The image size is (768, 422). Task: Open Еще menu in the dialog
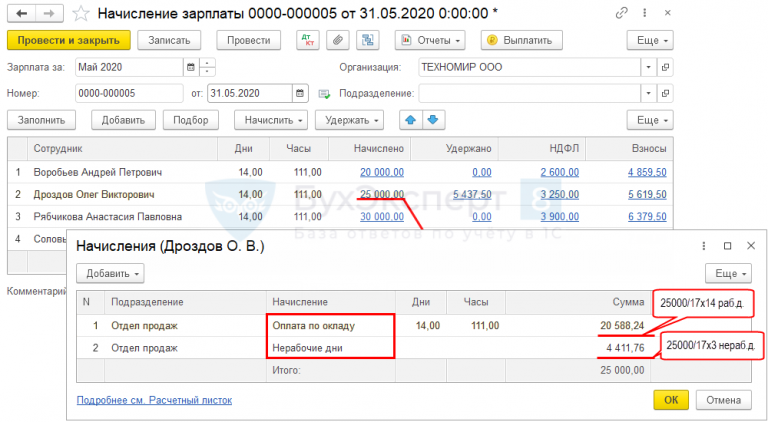[728, 272]
